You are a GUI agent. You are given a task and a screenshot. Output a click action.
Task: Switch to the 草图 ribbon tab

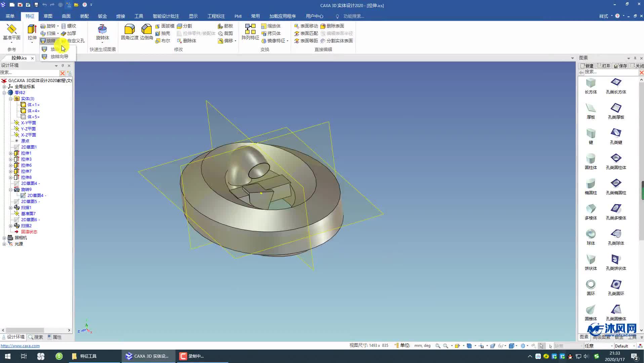pos(48,16)
